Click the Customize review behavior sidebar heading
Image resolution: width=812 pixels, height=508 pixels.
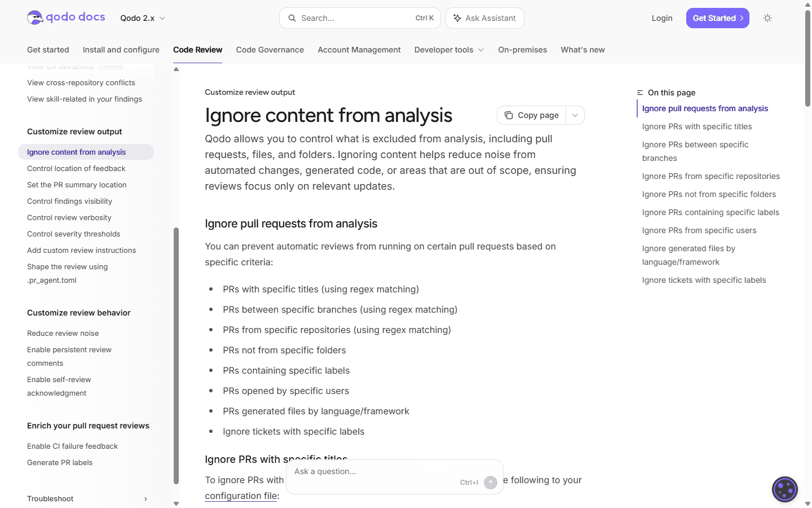[79, 313]
